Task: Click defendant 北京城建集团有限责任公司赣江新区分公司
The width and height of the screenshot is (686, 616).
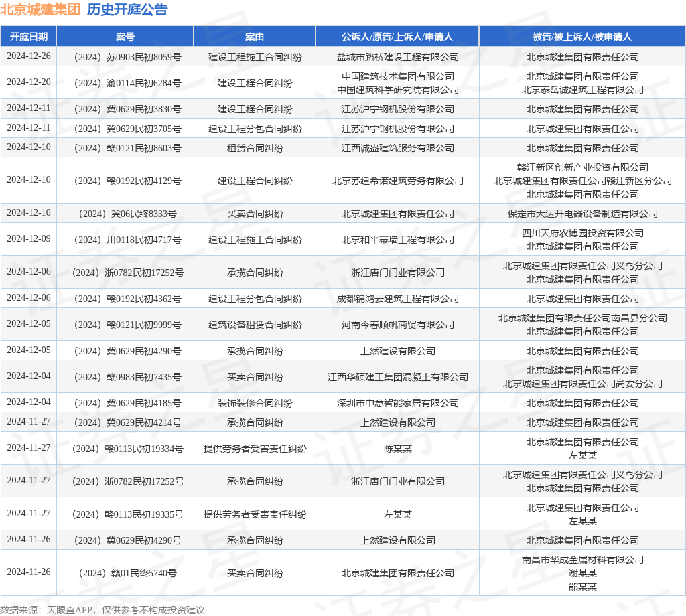Action: click(582, 181)
